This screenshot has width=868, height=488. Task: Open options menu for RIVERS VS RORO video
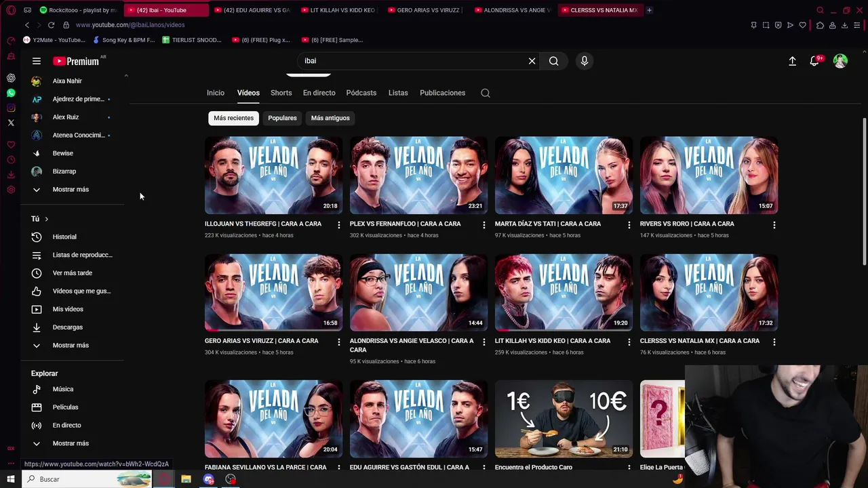(774, 224)
